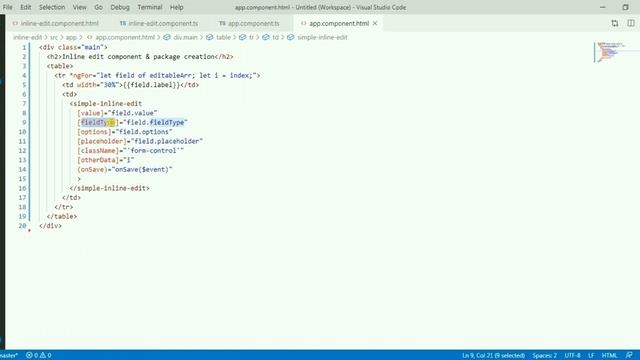Click field.fieldType value on line 9

pyautogui.click(x=156, y=122)
